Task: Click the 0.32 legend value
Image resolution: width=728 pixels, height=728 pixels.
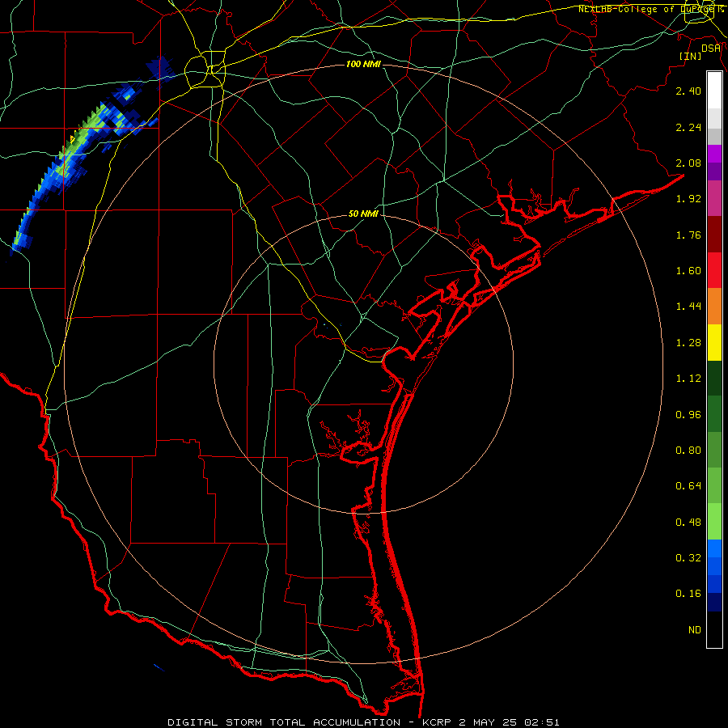Action: 688,558
